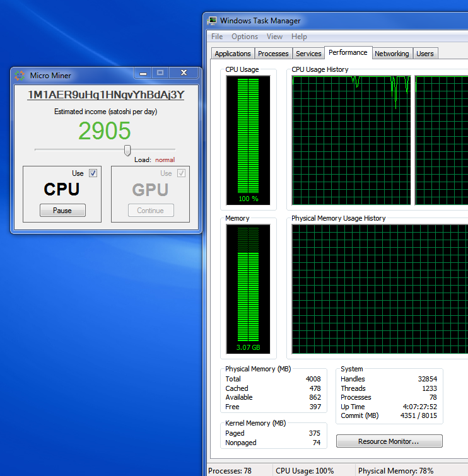This screenshot has width=468, height=476.
Task: Click the Free memory value 397
Action: (x=315, y=407)
